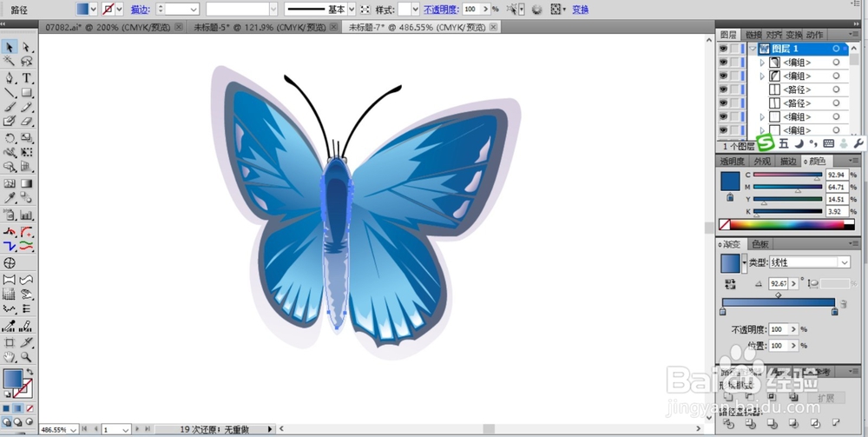
Task: Select the Column Graph tool
Action: [x=26, y=215]
